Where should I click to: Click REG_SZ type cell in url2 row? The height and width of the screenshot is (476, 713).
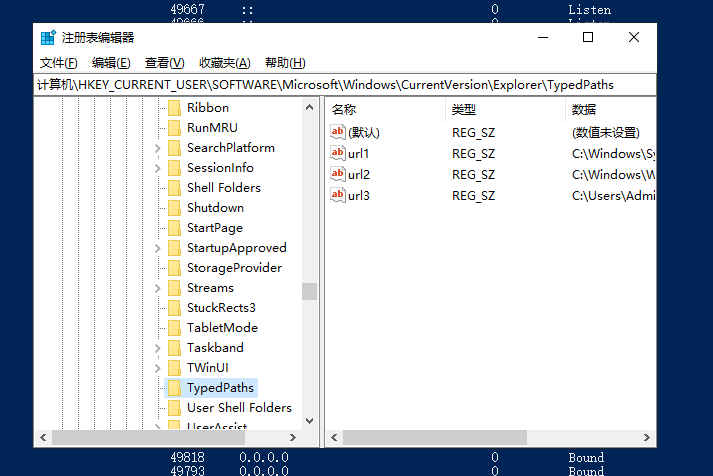[x=473, y=175]
